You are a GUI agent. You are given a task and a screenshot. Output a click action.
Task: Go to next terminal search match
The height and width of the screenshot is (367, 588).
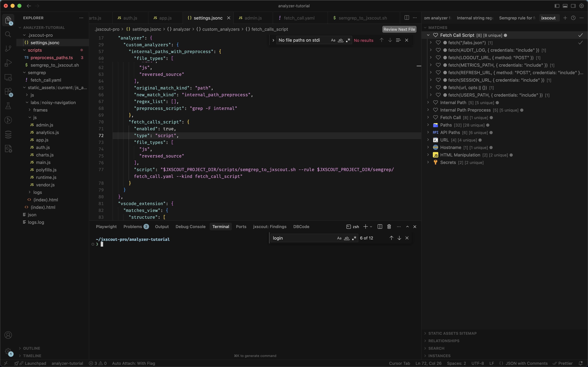click(x=399, y=238)
